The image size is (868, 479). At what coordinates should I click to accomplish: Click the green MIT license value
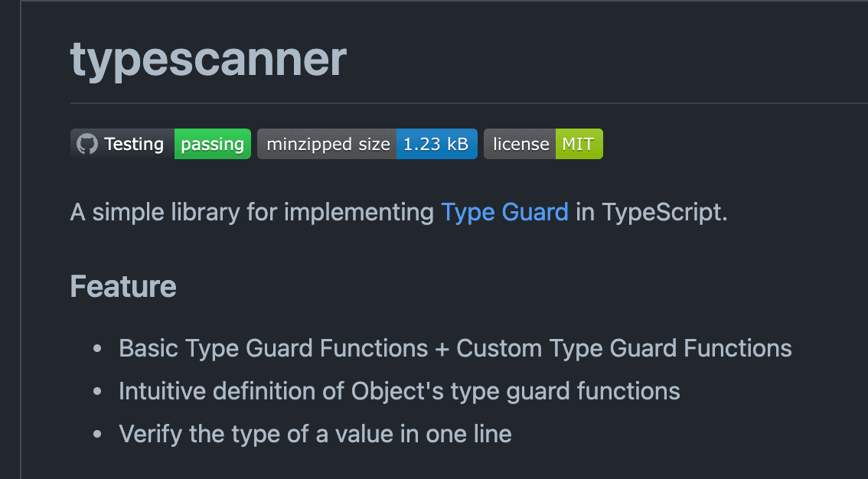[579, 144]
